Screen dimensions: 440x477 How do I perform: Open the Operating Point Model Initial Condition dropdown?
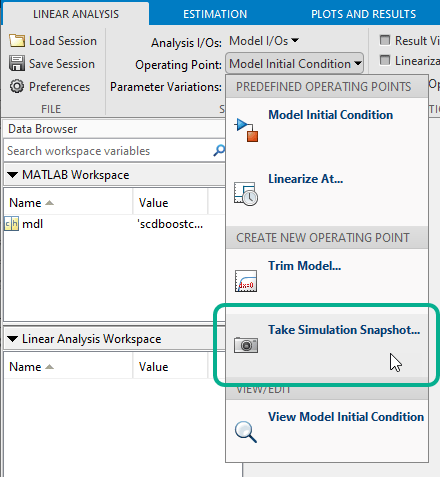[x=295, y=63]
